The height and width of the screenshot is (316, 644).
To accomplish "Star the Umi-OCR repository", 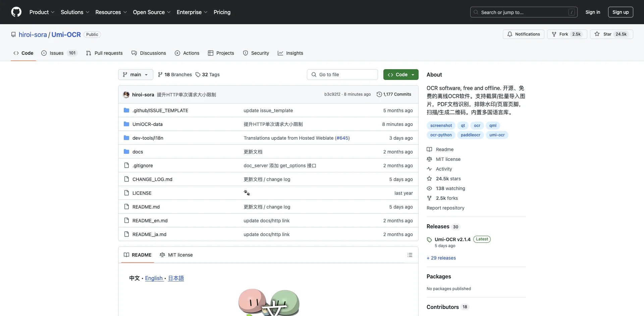I will 611,34.
